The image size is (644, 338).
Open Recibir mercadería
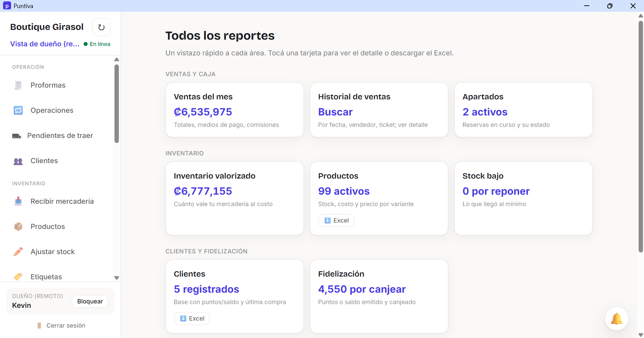[57, 201]
